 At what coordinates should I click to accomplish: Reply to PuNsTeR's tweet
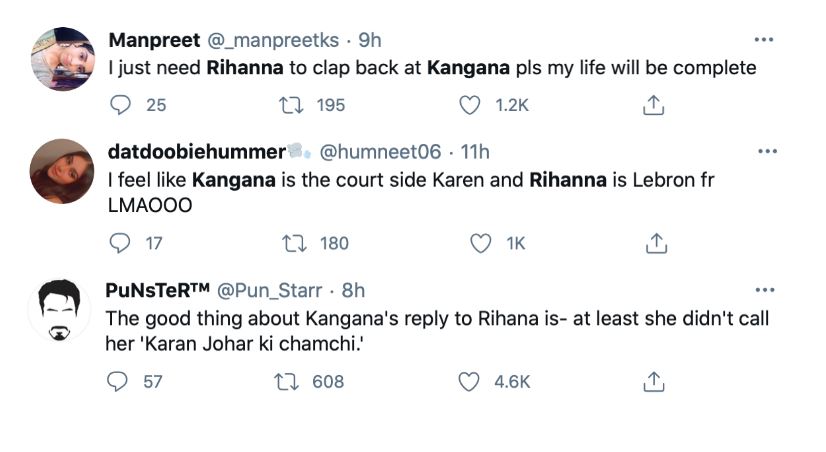point(120,381)
